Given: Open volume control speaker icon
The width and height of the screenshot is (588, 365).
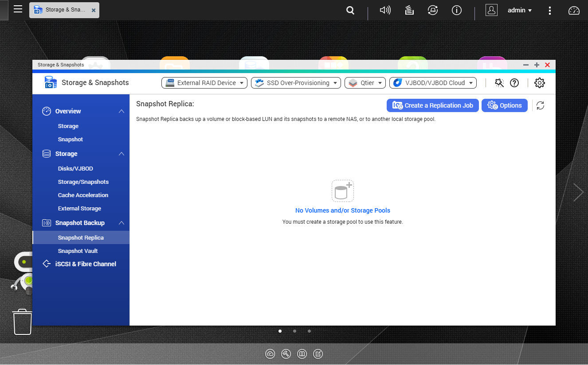Looking at the screenshot, I should pyautogui.click(x=385, y=10).
